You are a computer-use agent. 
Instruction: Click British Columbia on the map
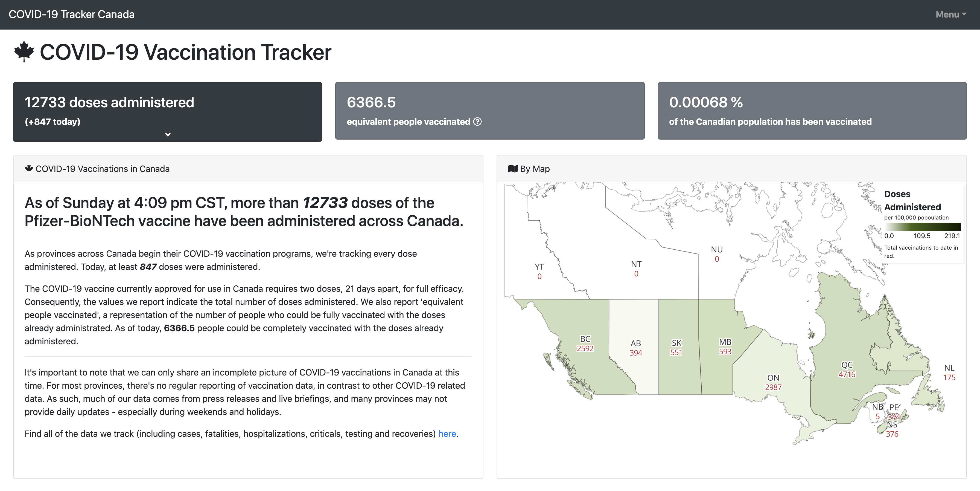tap(585, 343)
